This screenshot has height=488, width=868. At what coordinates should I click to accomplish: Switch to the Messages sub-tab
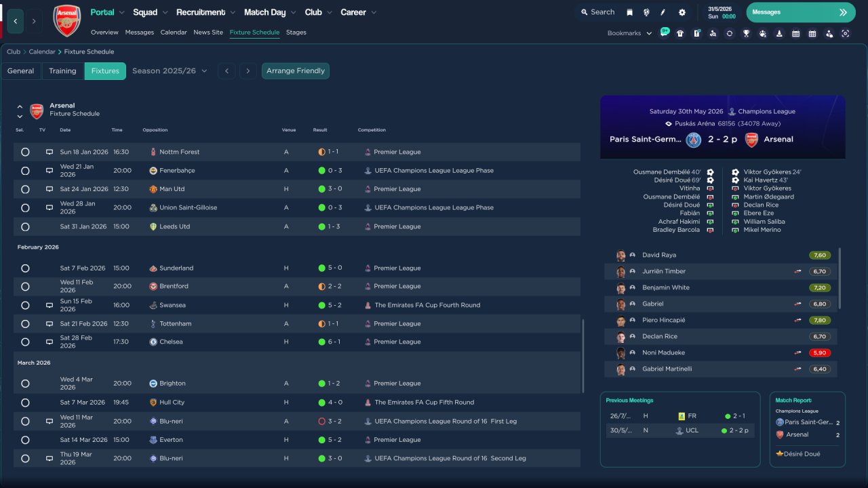point(139,33)
